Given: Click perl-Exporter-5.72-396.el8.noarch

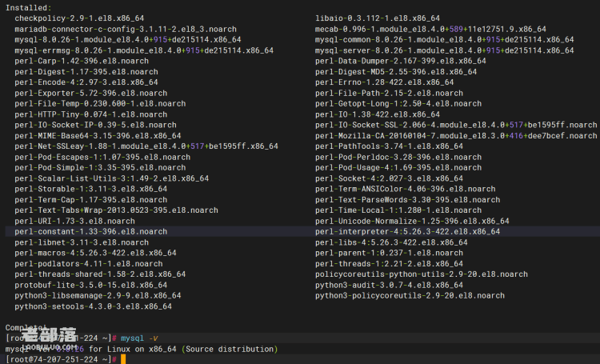Looking at the screenshot, I should coord(90,93).
